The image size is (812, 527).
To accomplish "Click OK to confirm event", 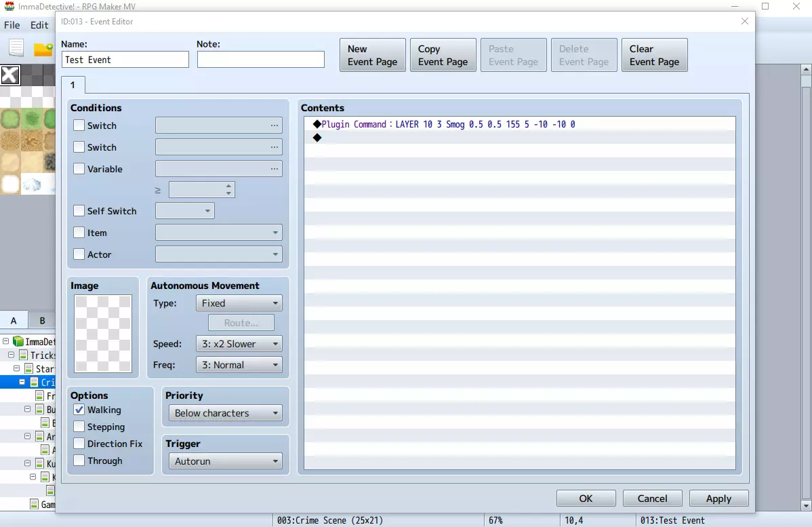I will coord(586,499).
